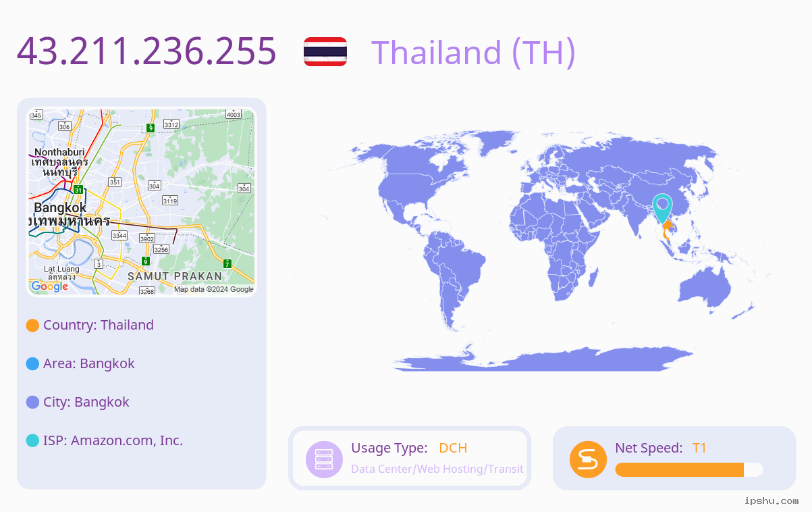Click ISP: Amazon.com, Inc. text
The image size is (812, 512).
coord(113,440)
